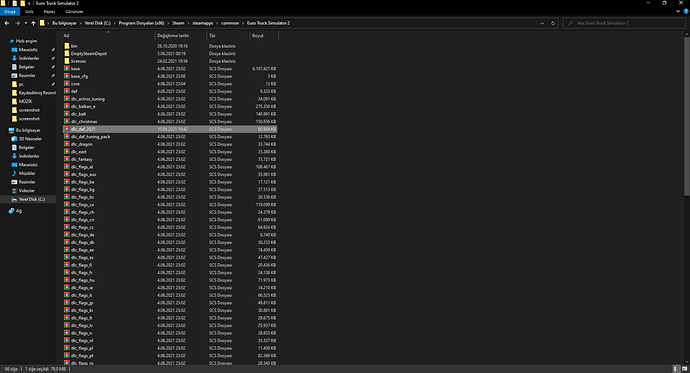Select the base_cfg file icon
690x373 pixels.
click(67, 76)
